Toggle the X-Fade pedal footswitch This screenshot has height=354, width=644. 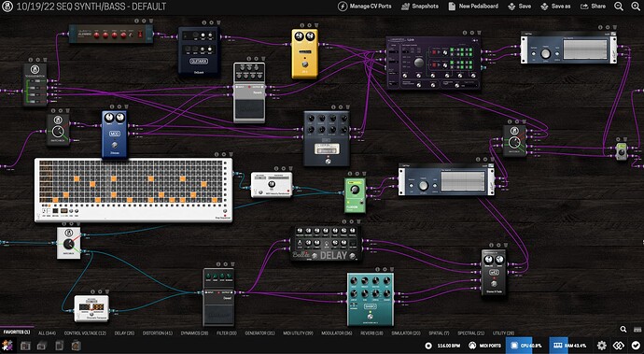pyautogui.click(x=494, y=284)
